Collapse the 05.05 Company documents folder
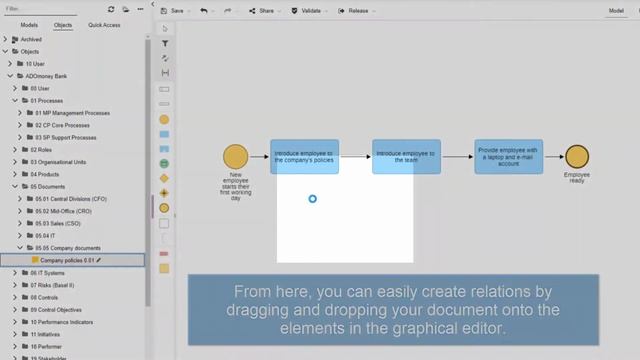 pos(20,247)
